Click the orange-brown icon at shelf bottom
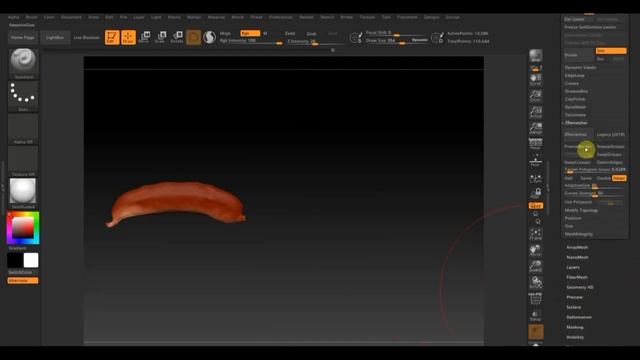The width and height of the screenshot is (640, 360). [x=536, y=331]
